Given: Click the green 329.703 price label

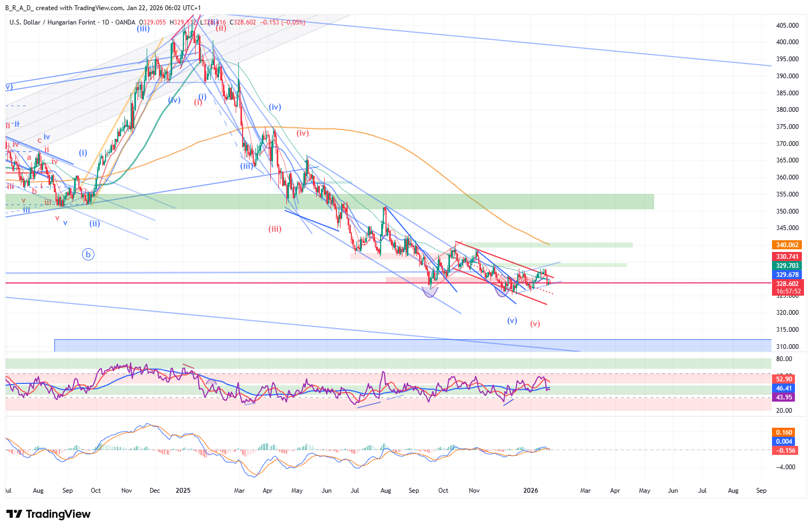Looking at the screenshot, I should [787, 266].
